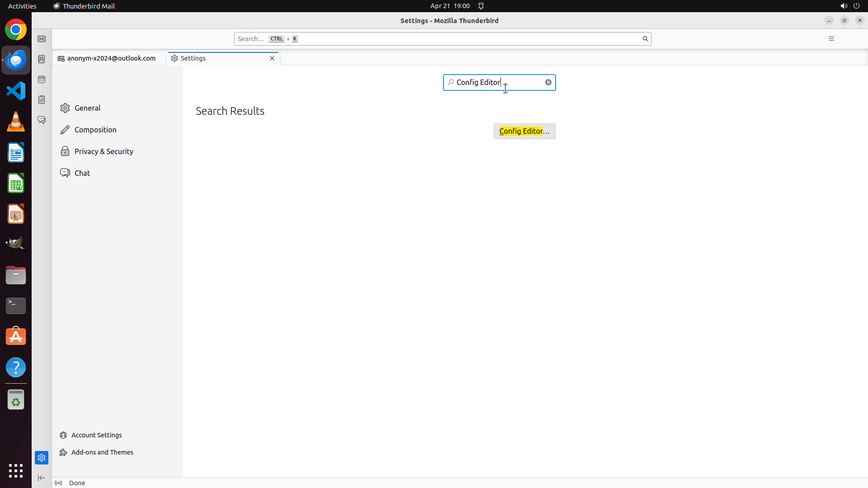Open Chat settings category
868x488 pixels.
click(82, 173)
